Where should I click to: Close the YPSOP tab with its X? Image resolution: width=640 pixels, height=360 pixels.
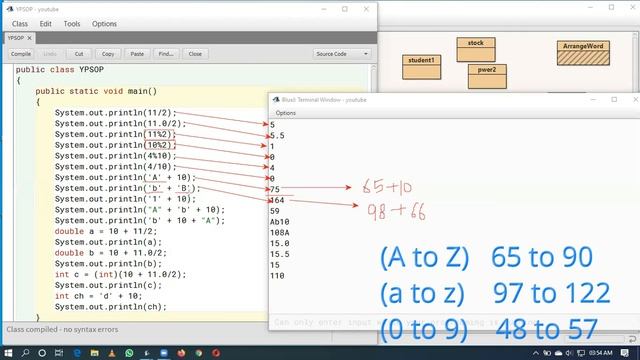click(x=29, y=38)
